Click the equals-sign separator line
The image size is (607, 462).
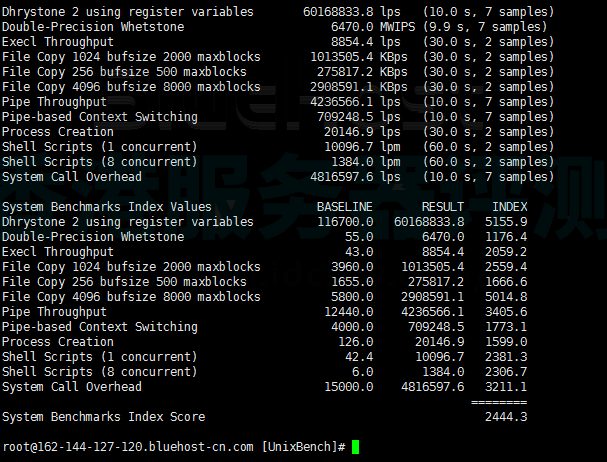pos(498,401)
